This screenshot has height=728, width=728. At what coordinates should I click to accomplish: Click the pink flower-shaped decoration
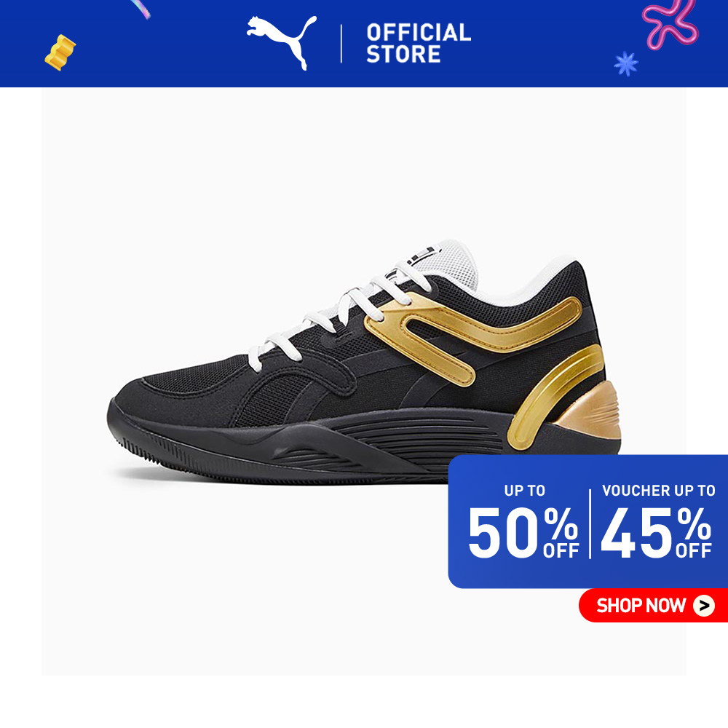[671, 23]
